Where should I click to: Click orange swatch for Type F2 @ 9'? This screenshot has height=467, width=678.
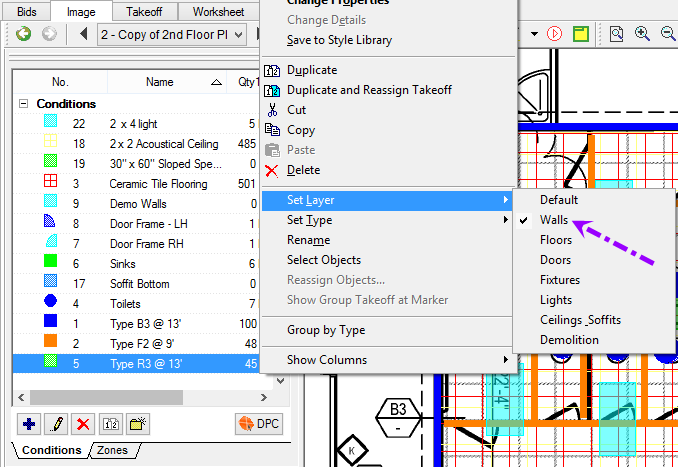(51, 341)
